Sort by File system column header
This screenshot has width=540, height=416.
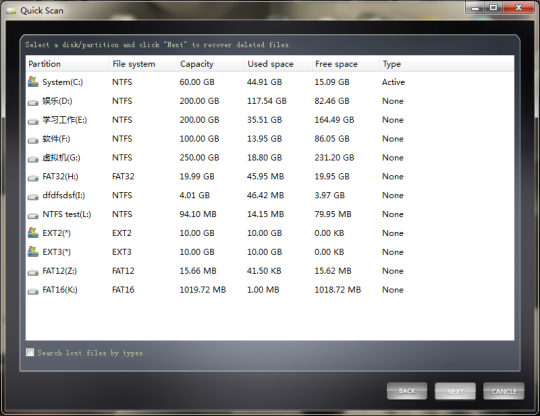click(143, 64)
